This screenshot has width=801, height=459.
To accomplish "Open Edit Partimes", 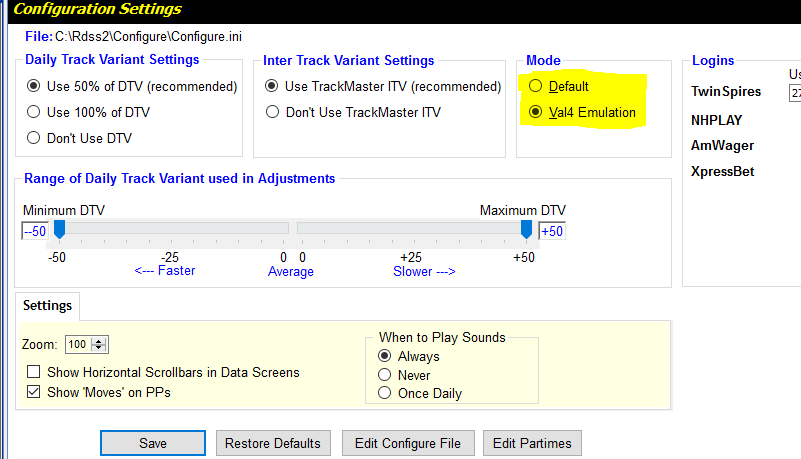I will [x=532, y=443].
